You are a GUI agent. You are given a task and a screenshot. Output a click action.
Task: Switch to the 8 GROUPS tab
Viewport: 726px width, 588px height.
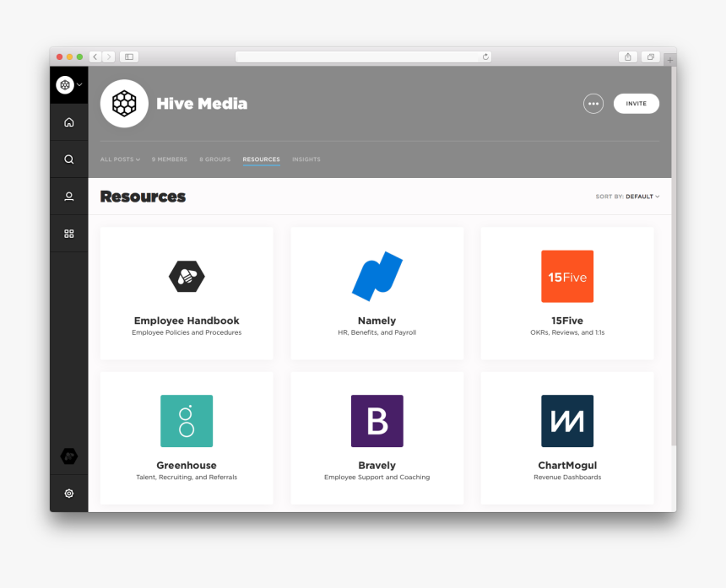tap(214, 159)
